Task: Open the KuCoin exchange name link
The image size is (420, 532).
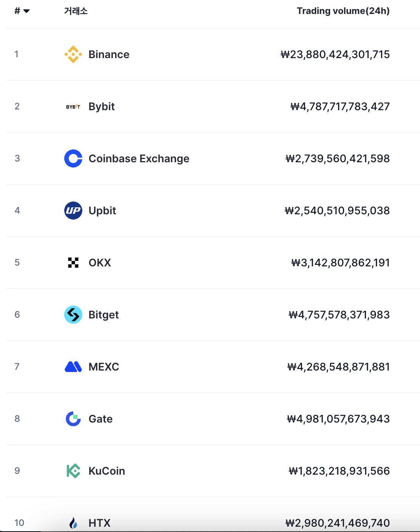Action: (x=107, y=471)
